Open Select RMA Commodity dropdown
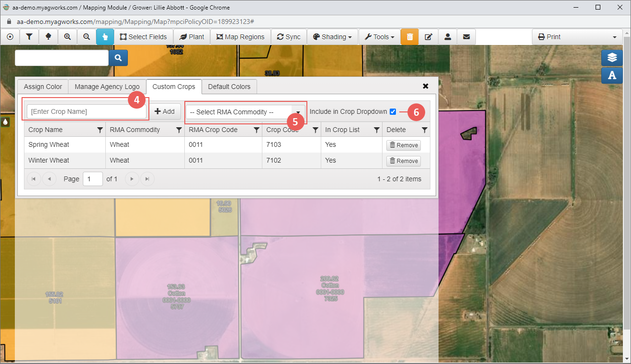 click(246, 112)
